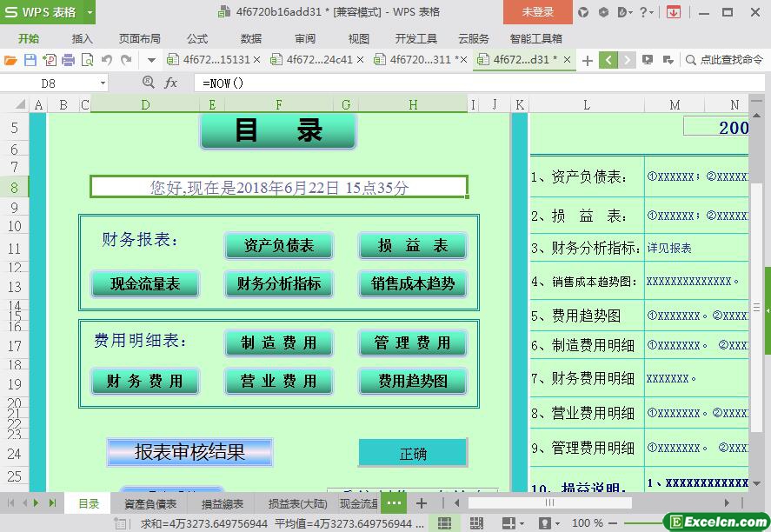Open the 插入 ribbon tab
This screenshot has height=532, width=771.
coord(82,38)
